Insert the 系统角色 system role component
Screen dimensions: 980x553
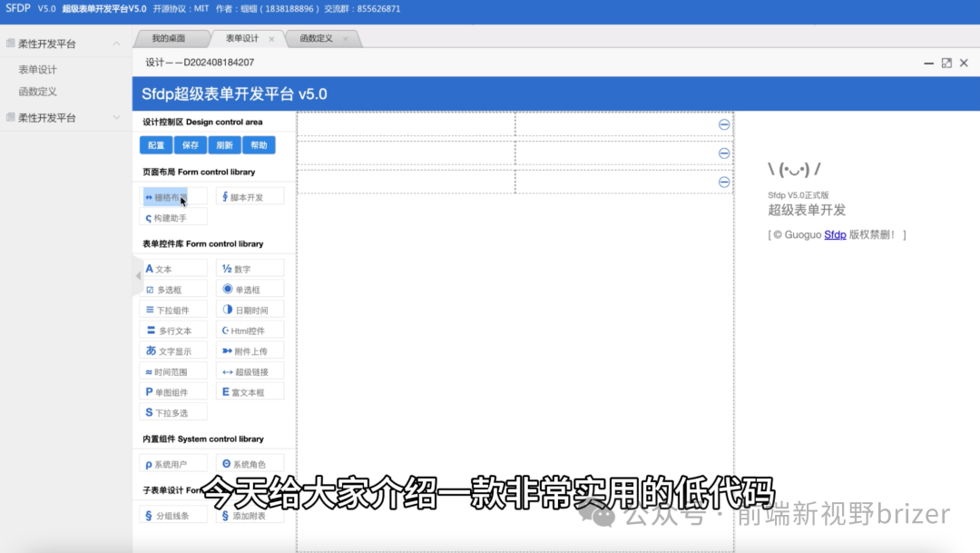point(250,464)
